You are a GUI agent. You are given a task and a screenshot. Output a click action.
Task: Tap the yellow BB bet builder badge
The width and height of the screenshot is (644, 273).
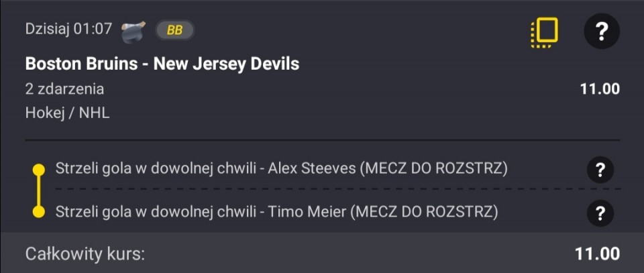pyautogui.click(x=174, y=30)
